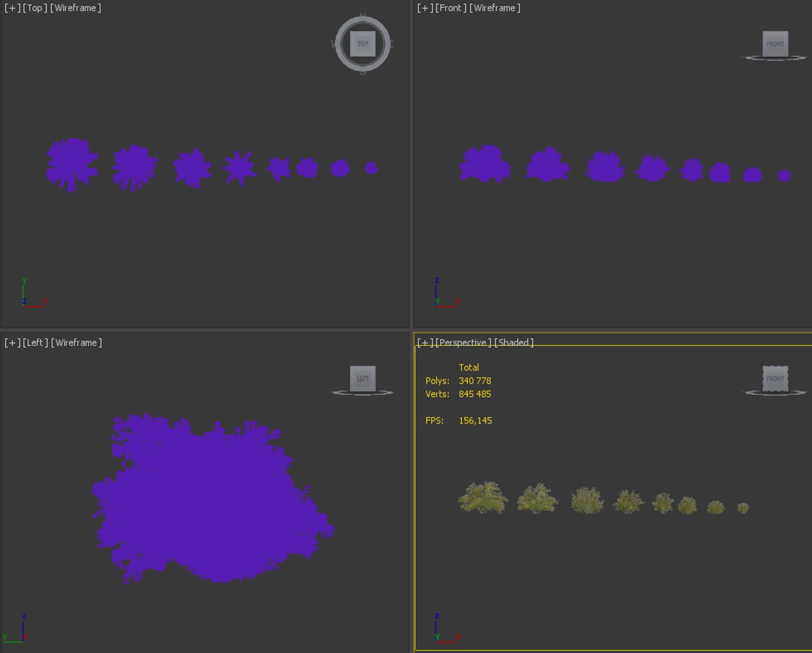The width and height of the screenshot is (812, 653).
Task: Open the [Front] view label menu
Action: click(451, 8)
